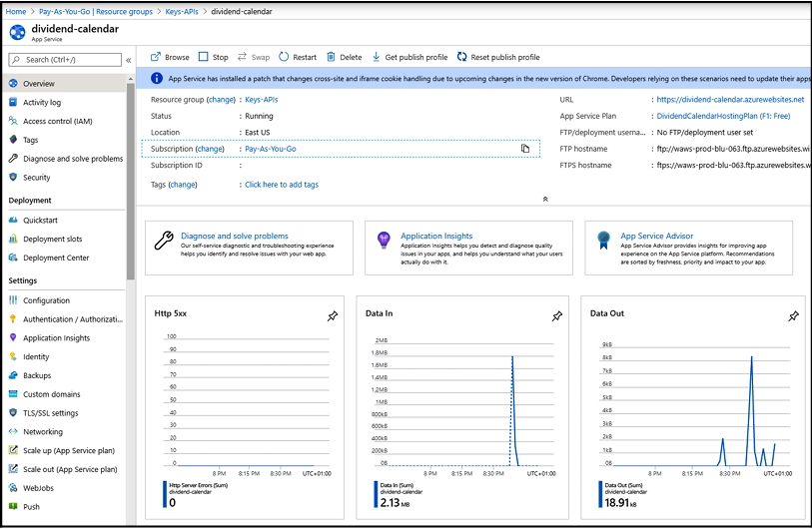
Task: Reset the publish profile
Action: (497, 57)
